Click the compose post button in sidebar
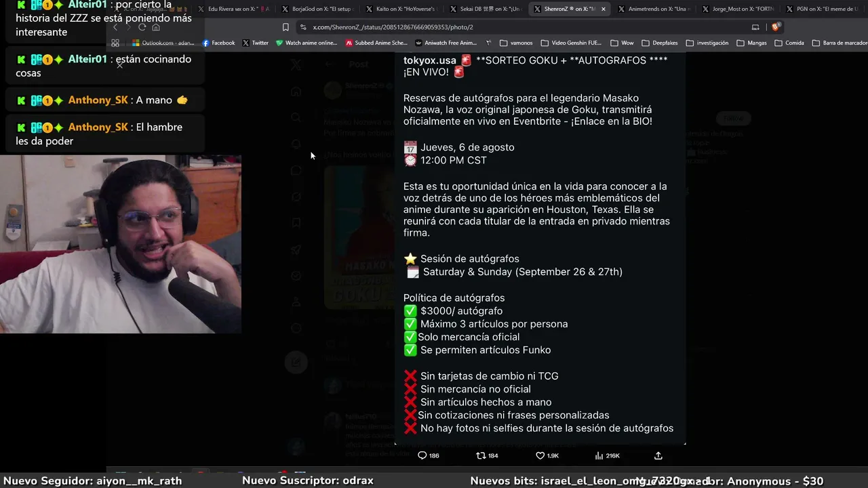 pos(296,362)
